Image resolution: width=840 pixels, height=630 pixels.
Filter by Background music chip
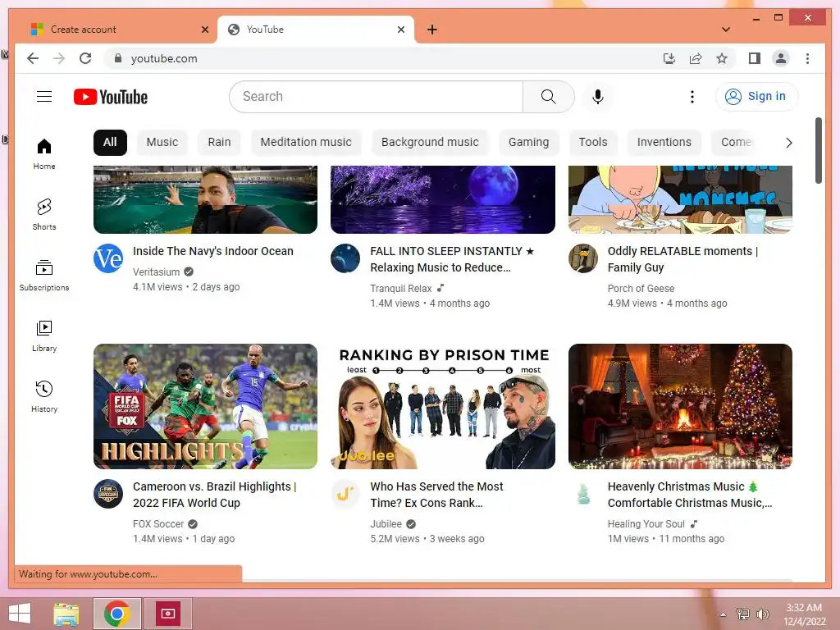click(x=430, y=143)
